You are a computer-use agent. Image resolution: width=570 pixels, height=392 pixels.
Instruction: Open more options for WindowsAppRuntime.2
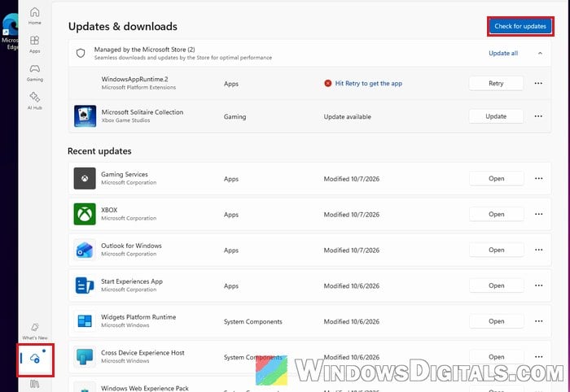point(538,83)
